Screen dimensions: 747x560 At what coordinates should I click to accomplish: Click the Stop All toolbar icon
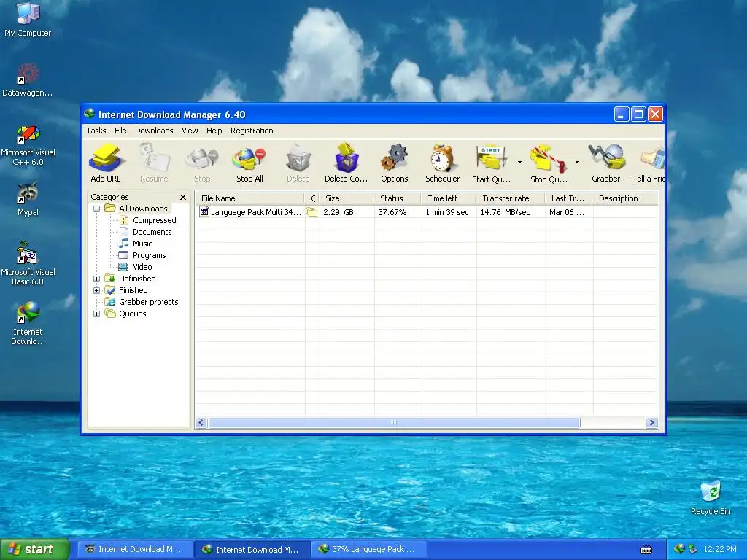click(x=249, y=163)
